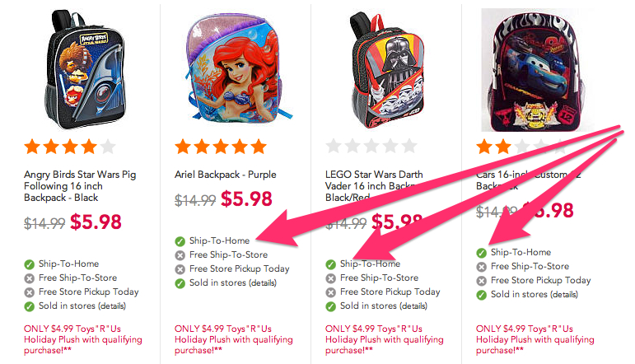The height and width of the screenshot is (364, 635).
Task: Click Angry Birds Free Ship-To-Store unavailable icon
Action: pyautogui.click(x=29, y=278)
